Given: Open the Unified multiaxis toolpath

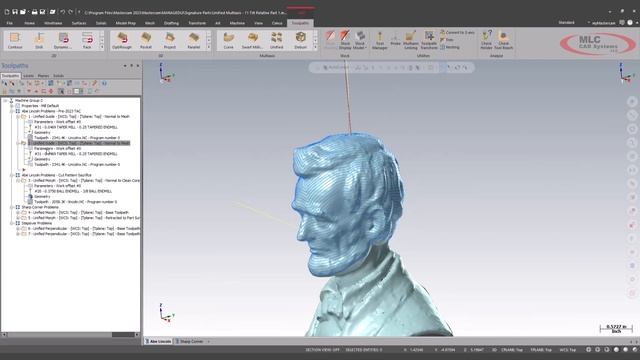Looking at the screenshot, I should click(276, 40).
